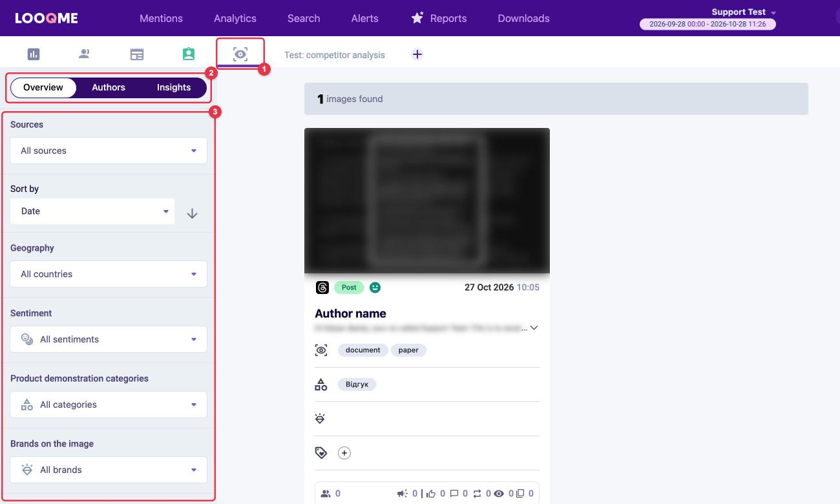Open the bar chart dashboard icon tab

(34, 54)
